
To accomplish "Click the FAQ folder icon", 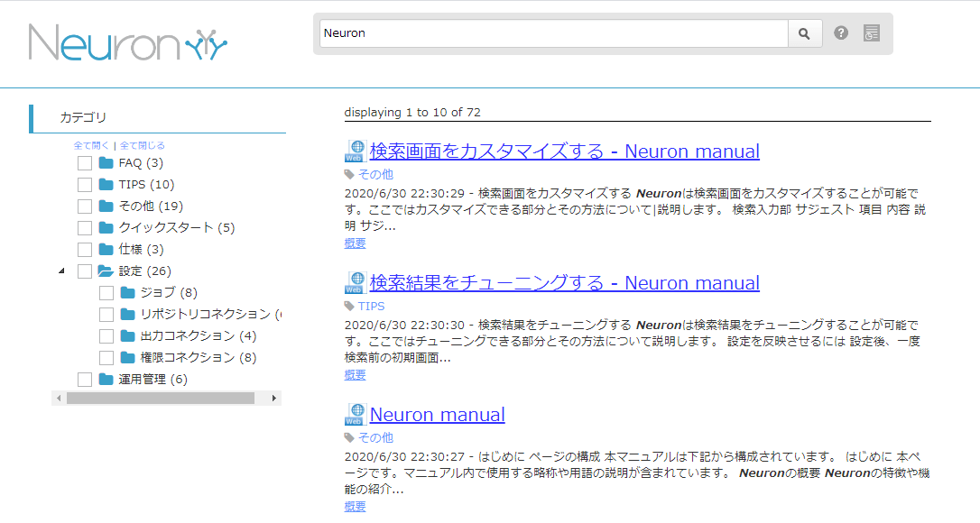I will 106,163.
